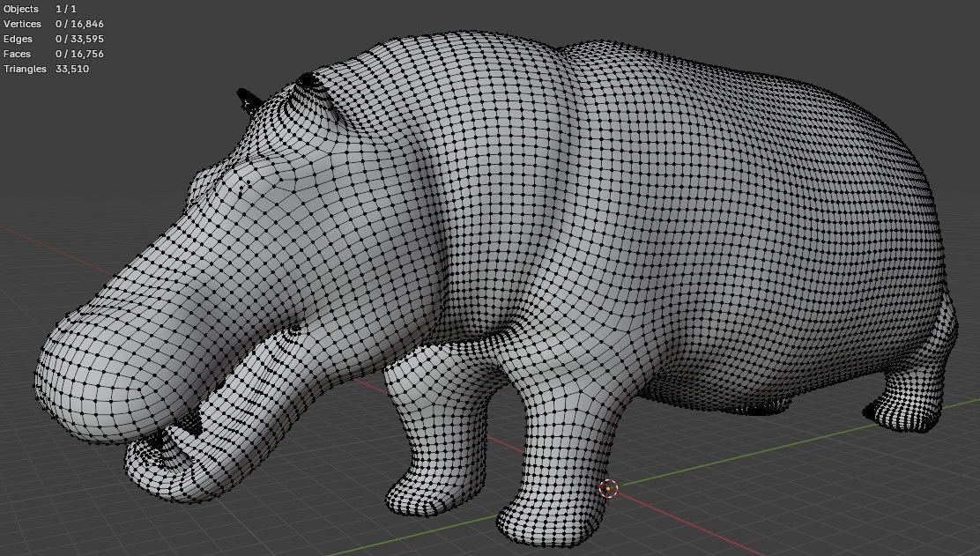Click the Objects 1 / 1 statistic

point(40,9)
